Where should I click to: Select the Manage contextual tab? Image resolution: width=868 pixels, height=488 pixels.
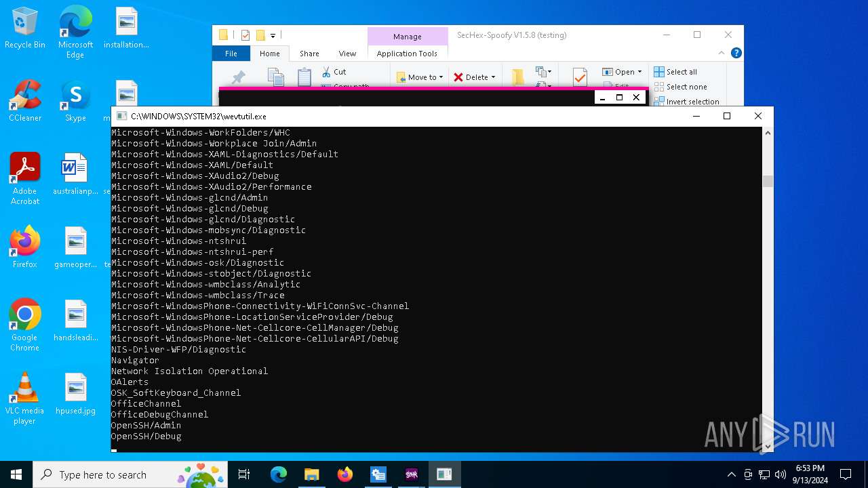tap(407, 37)
